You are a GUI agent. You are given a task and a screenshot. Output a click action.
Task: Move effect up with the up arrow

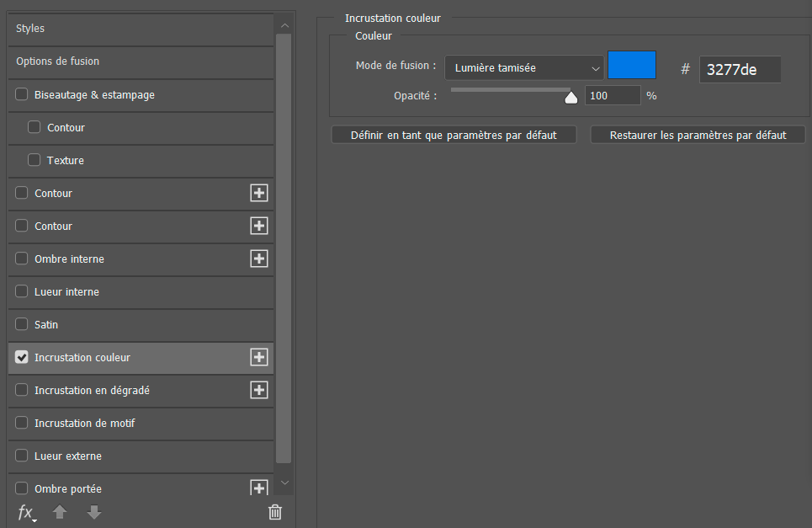tap(60, 513)
